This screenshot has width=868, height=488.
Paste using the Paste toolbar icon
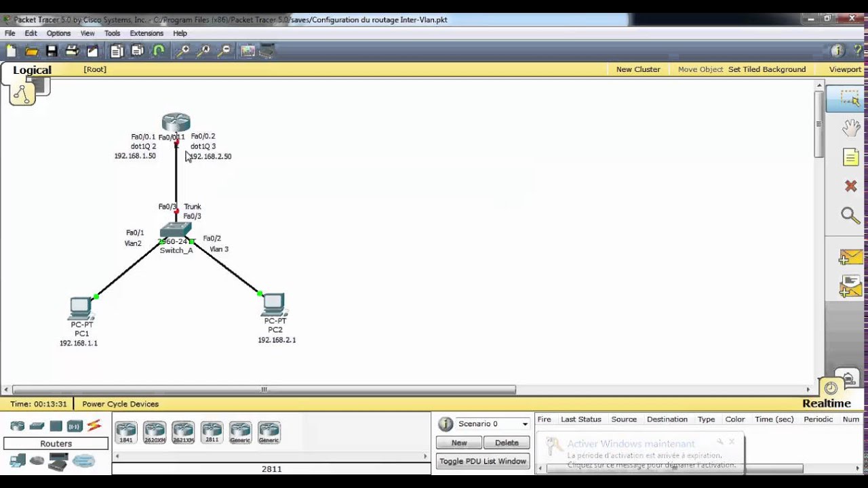pos(138,51)
